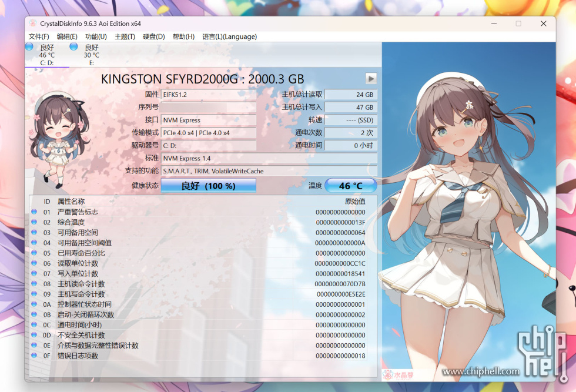This screenshot has width=576, height=392.
Task: Open the 硬盘(D) menu
Action: pyautogui.click(x=153, y=37)
